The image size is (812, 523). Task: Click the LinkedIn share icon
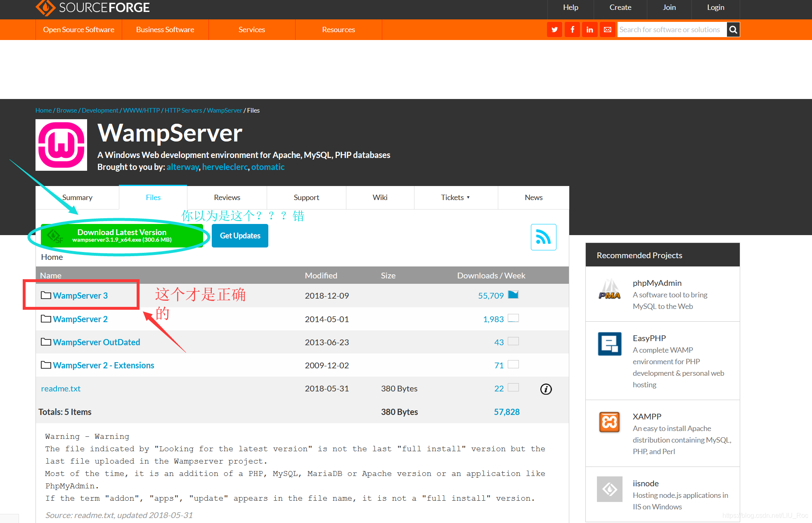pos(589,30)
